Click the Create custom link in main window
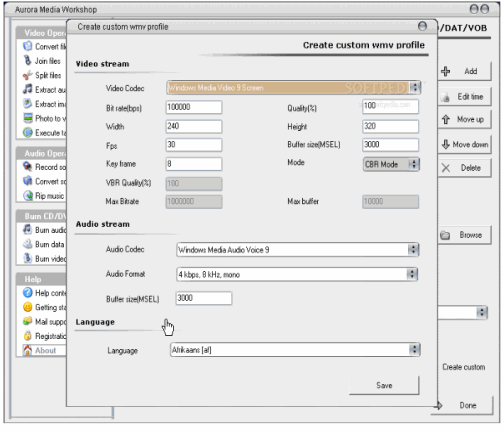This screenshot has height=433, width=503. pos(464,367)
